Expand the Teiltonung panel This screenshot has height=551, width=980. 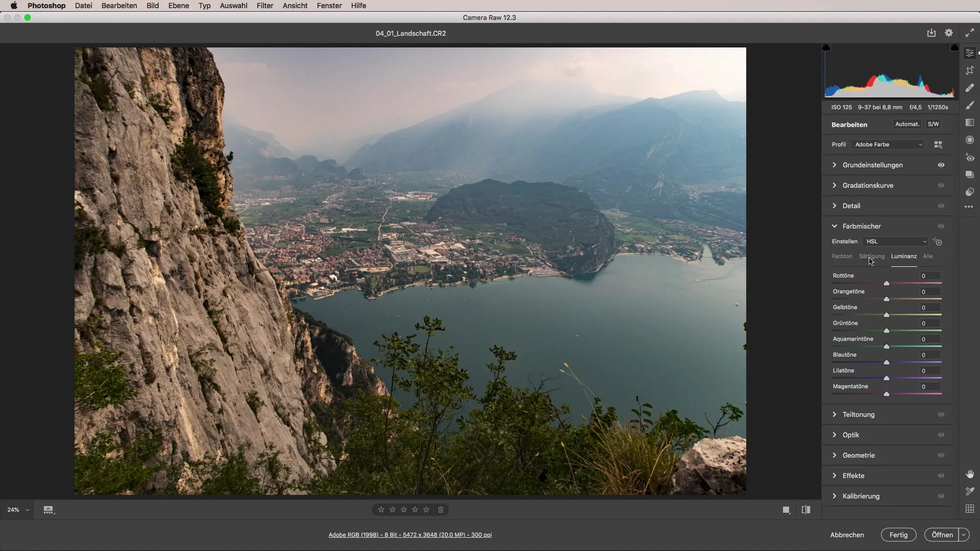point(859,414)
